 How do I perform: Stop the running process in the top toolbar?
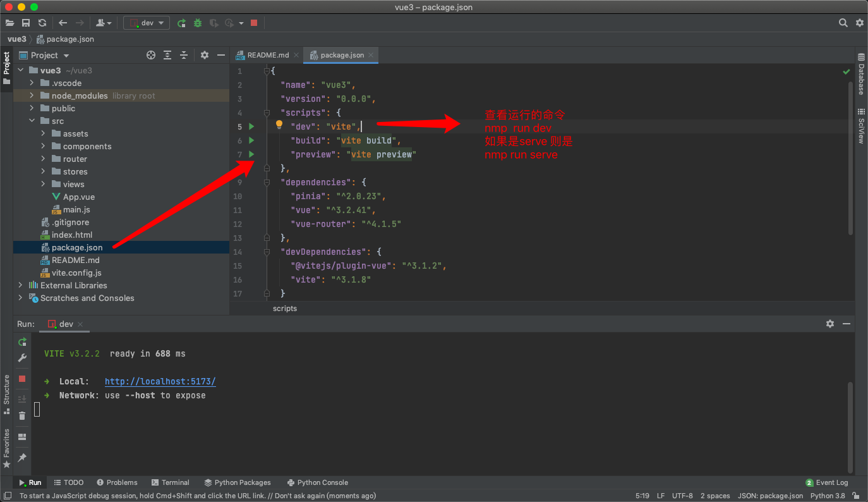click(x=254, y=23)
